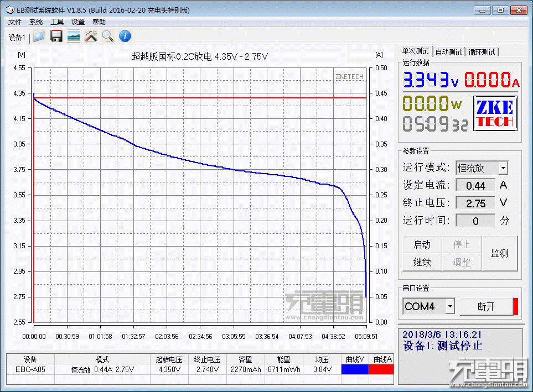Click the 终止电压 2.75 input field
The height and width of the screenshot is (392, 533).
(x=475, y=203)
